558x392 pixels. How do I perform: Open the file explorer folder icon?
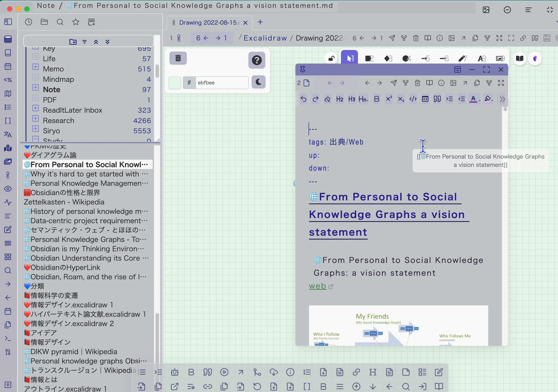click(44, 22)
